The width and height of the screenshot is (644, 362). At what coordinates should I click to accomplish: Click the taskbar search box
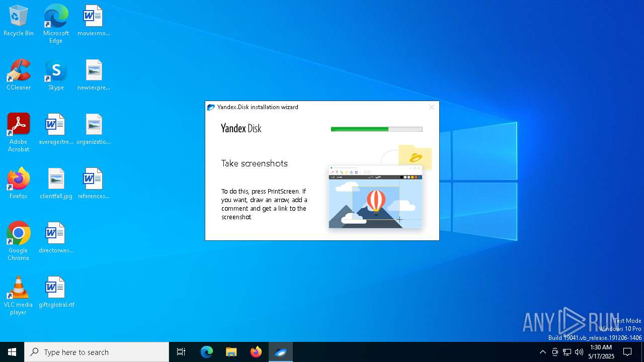97,352
